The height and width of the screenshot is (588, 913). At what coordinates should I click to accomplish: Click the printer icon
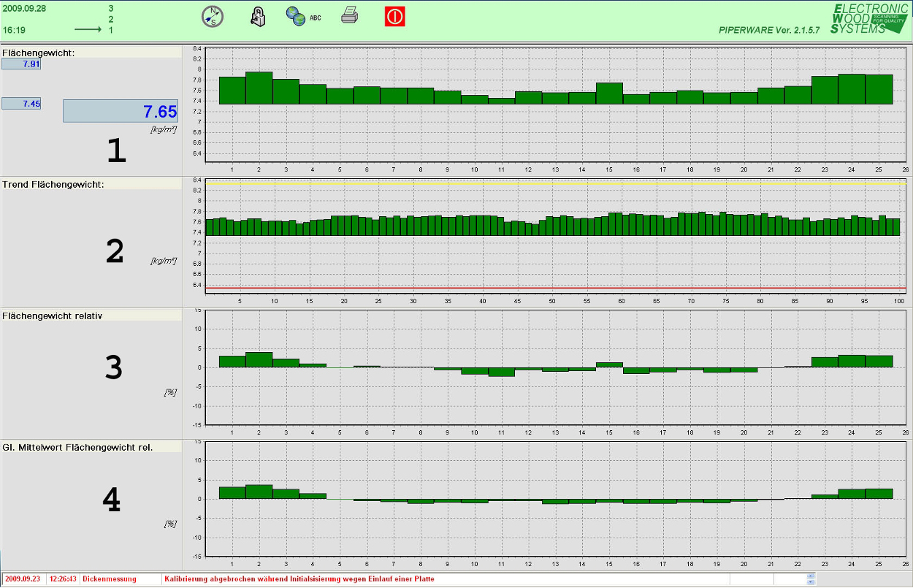tap(350, 15)
